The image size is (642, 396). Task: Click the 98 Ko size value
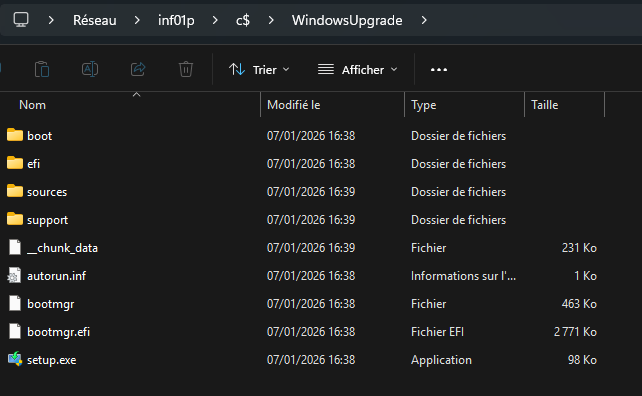pyautogui.click(x=582, y=360)
